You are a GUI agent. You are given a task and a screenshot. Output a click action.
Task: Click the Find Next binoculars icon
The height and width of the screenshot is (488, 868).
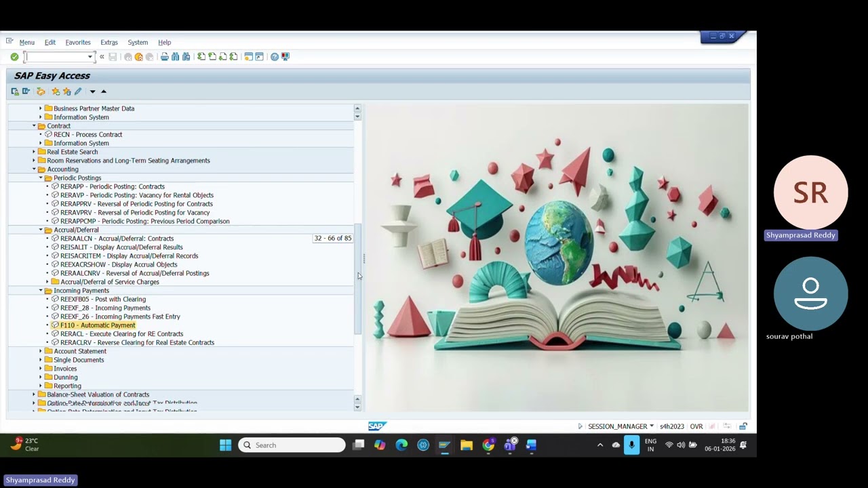[x=186, y=57]
